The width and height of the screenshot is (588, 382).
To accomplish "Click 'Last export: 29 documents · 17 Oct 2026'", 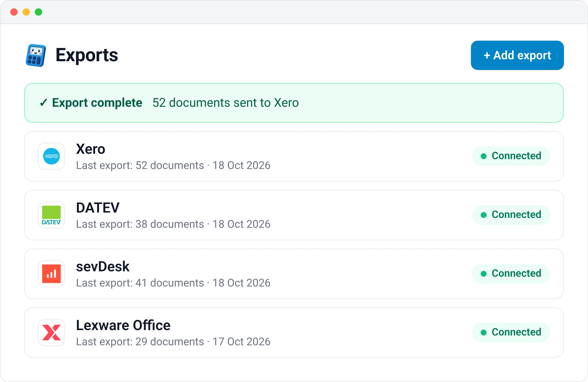I will (x=173, y=342).
